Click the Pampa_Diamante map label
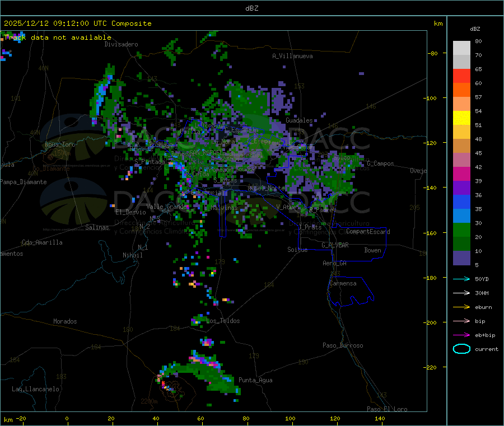The image size is (504, 426). 23,182
